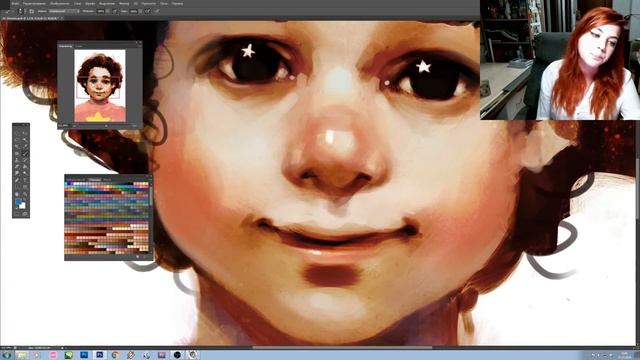Open blue foreground color picker
Screen dimensions: 640x360
pos(18,202)
